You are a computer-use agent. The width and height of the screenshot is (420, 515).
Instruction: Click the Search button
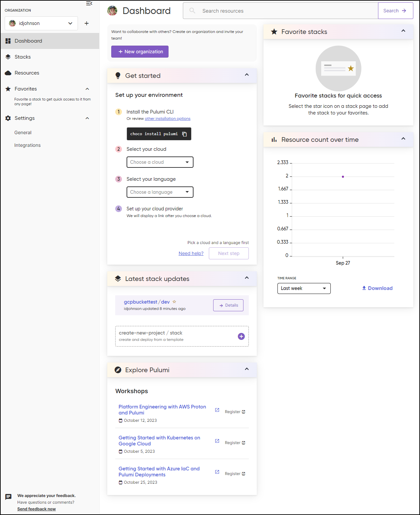[x=395, y=11]
